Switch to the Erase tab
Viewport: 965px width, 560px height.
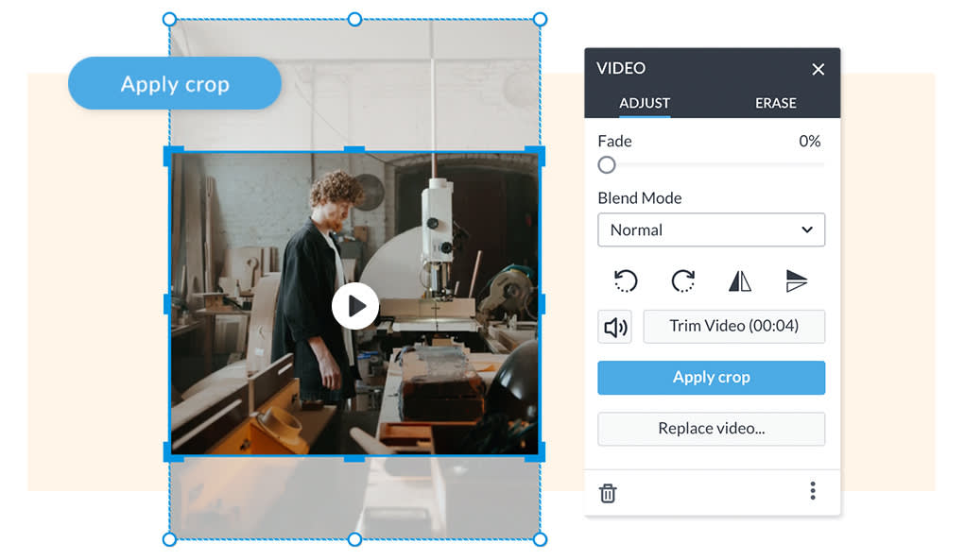pyautogui.click(x=775, y=103)
